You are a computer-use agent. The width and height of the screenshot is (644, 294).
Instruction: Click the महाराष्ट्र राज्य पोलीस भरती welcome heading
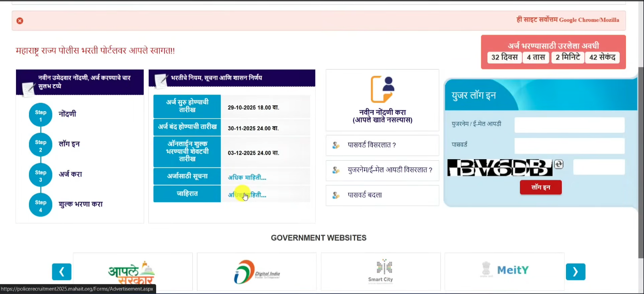(x=96, y=51)
